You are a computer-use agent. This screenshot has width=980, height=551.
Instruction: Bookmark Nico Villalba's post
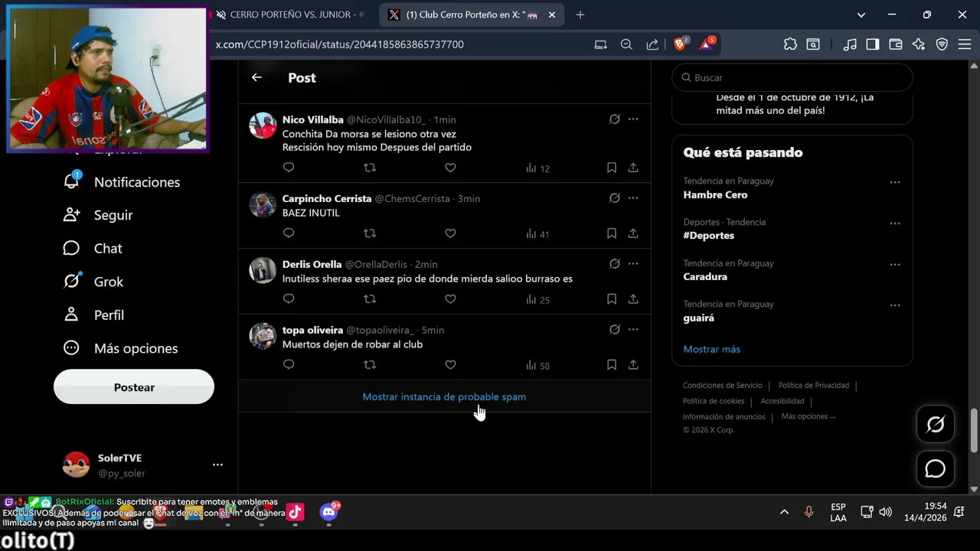point(612,168)
